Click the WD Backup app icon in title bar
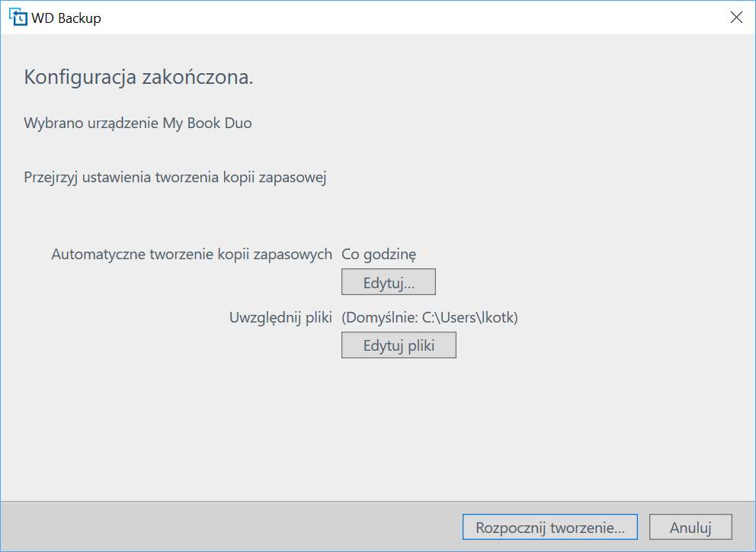 pos(18,17)
